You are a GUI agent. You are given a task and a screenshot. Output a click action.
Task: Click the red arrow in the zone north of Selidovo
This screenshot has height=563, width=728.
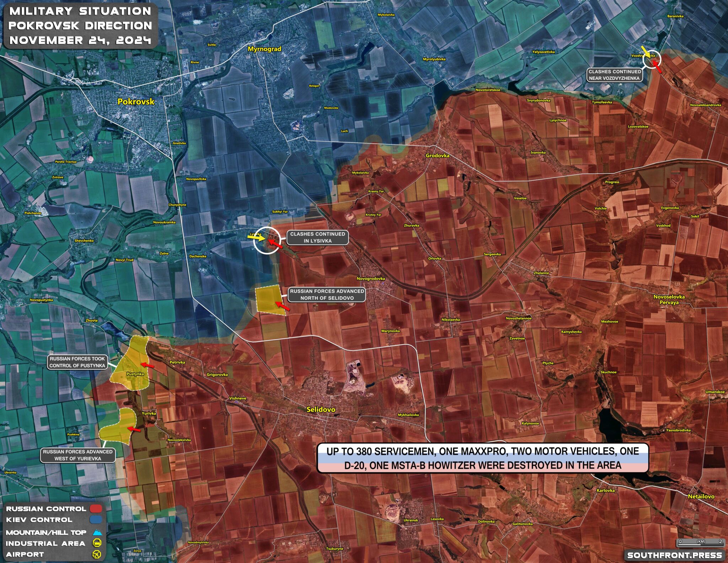[283, 306]
